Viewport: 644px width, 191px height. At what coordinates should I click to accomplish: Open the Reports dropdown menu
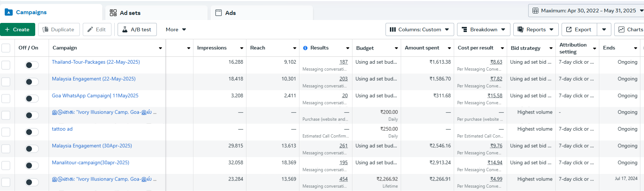point(535,29)
